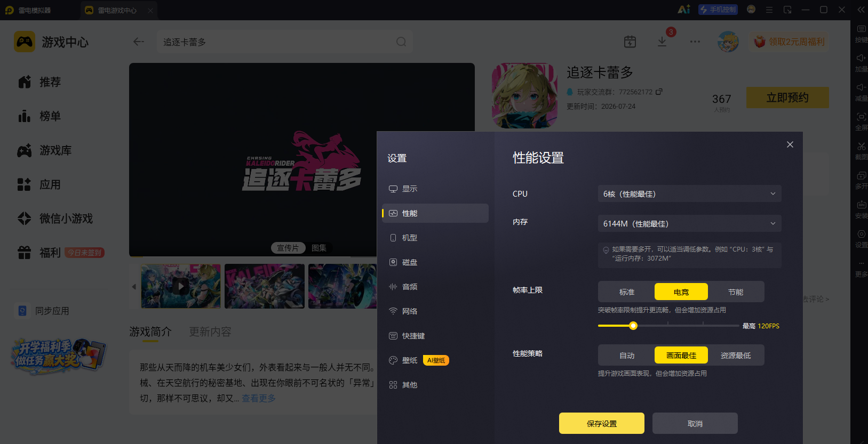Play the first trailer thumbnail
The image size is (868, 444).
[181, 286]
